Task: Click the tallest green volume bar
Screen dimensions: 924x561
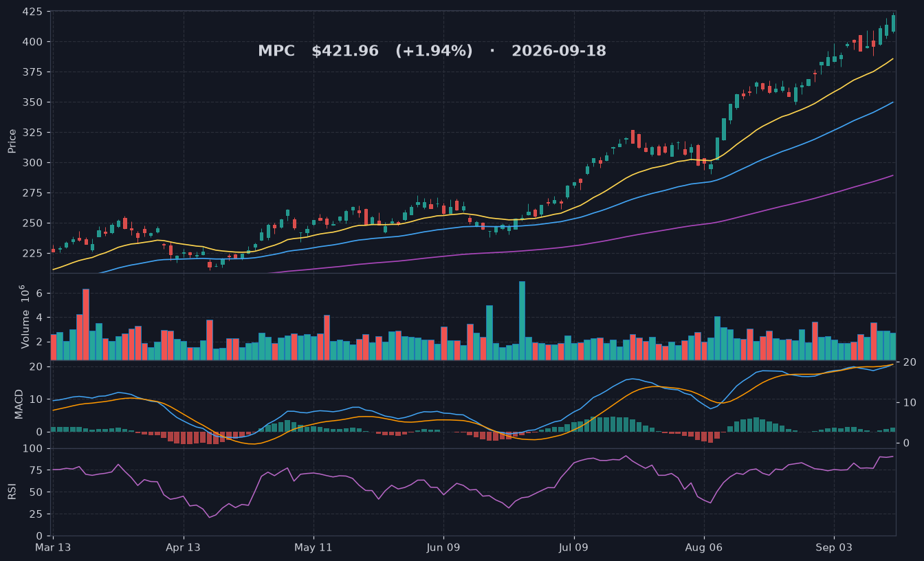Action: click(522, 320)
